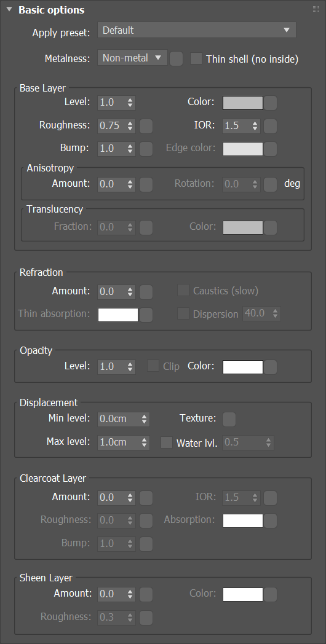Viewport: 326px width, 644px height.
Task: Toggle the Caustics (slow) checkbox
Action: 183,291
